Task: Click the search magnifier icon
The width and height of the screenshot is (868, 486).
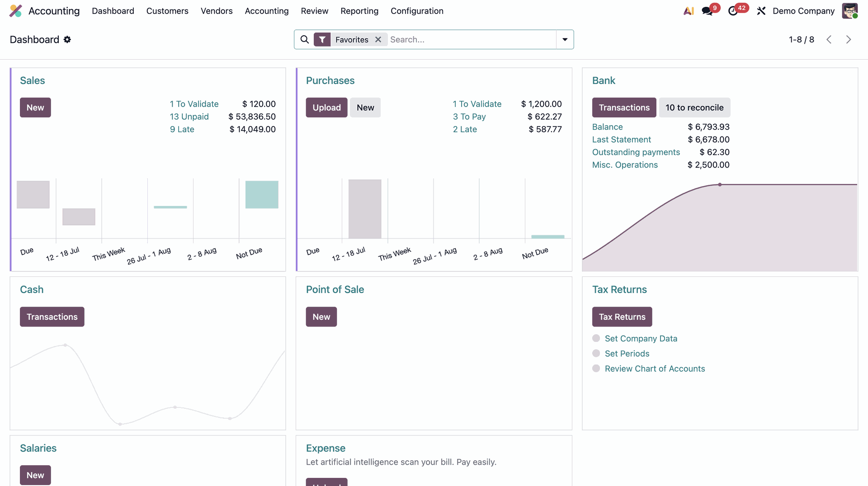Action: (x=305, y=40)
